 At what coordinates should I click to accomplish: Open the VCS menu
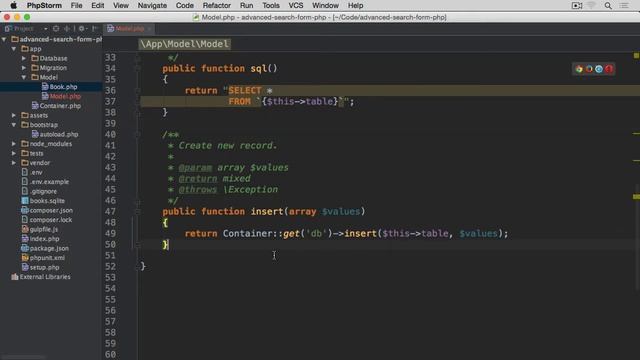[296, 5]
